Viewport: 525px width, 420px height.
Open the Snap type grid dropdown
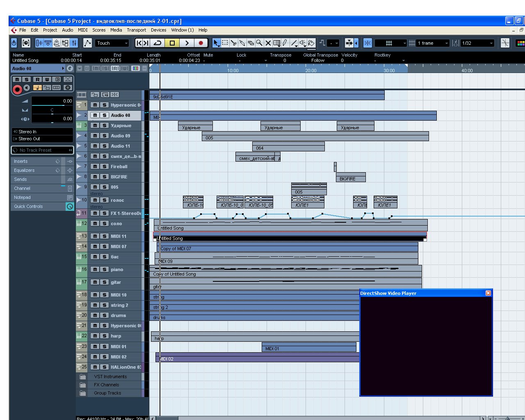(x=390, y=43)
